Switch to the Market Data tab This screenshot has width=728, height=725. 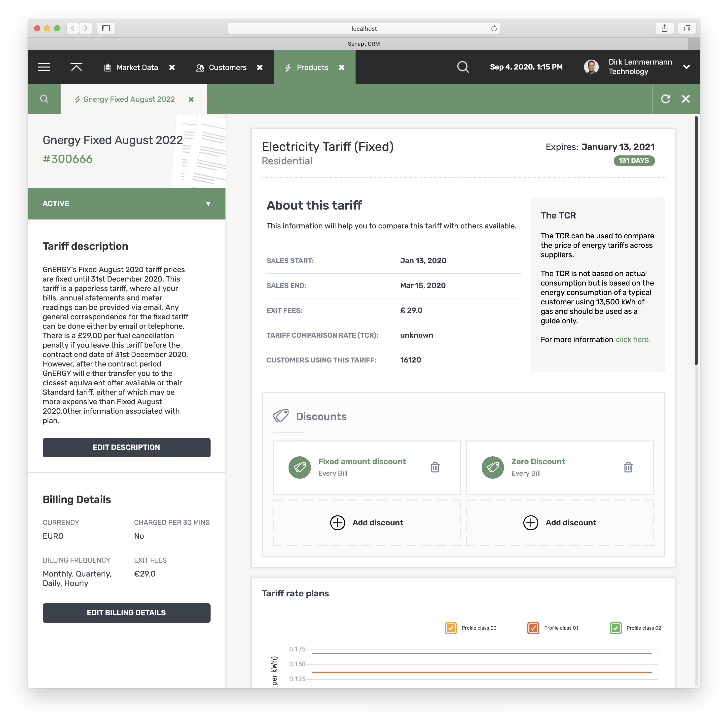[137, 68]
